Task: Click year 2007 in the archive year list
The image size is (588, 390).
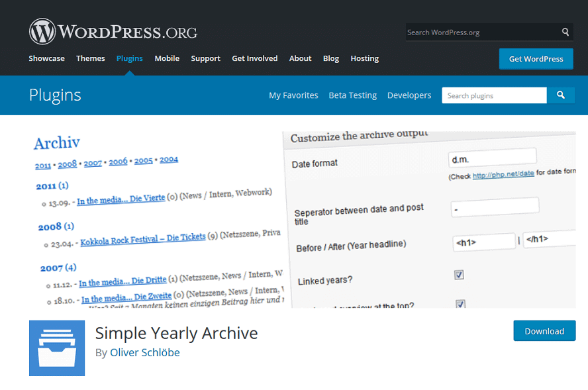Action: [93, 163]
